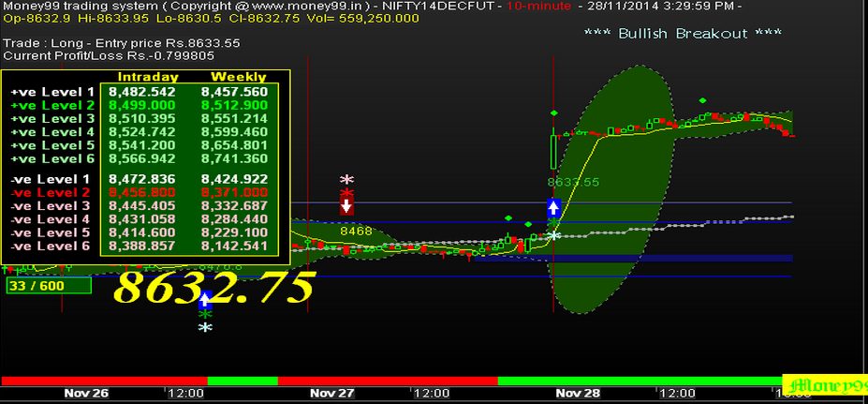Click the 'Trade : Long - Entry price' line
The width and height of the screenshot is (868, 404).
pos(122,43)
